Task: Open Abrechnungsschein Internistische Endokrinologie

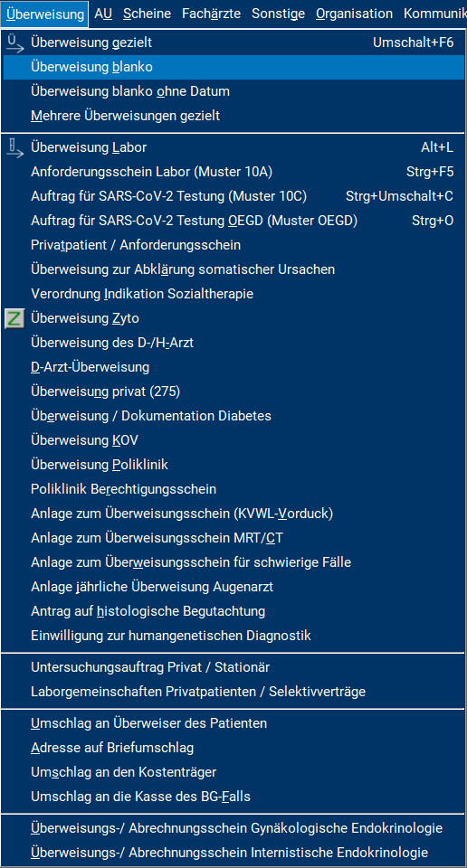Action: point(233,853)
